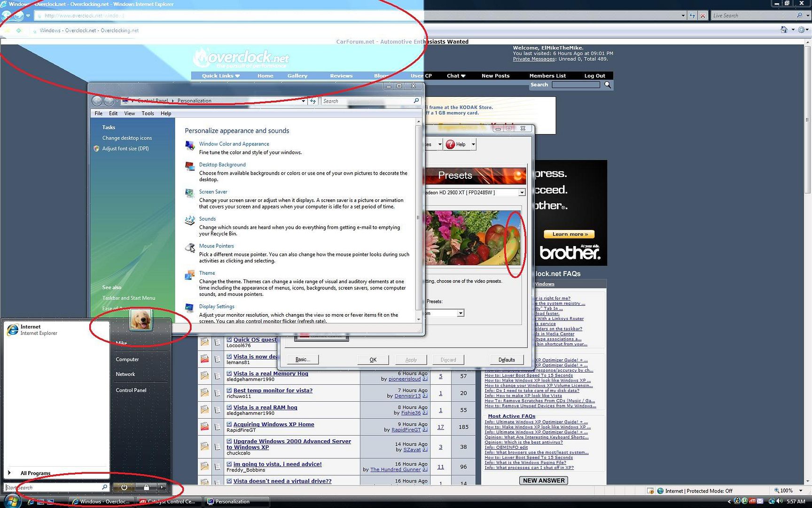The width and height of the screenshot is (812, 508).
Task: Open the Tools menu in the Personalization window
Action: (148, 113)
